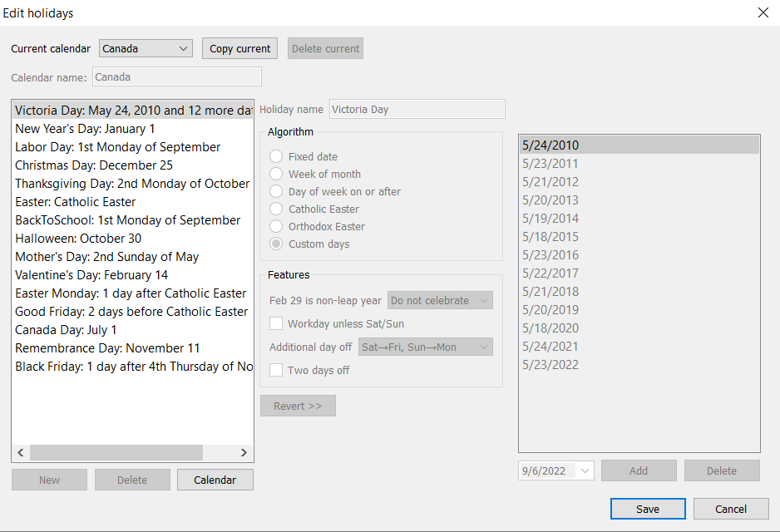The height and width of the screenshot is (532, 780).
Task: Toggle Workday unless Sat/Sun checkbox
Action: pos(276,323)
